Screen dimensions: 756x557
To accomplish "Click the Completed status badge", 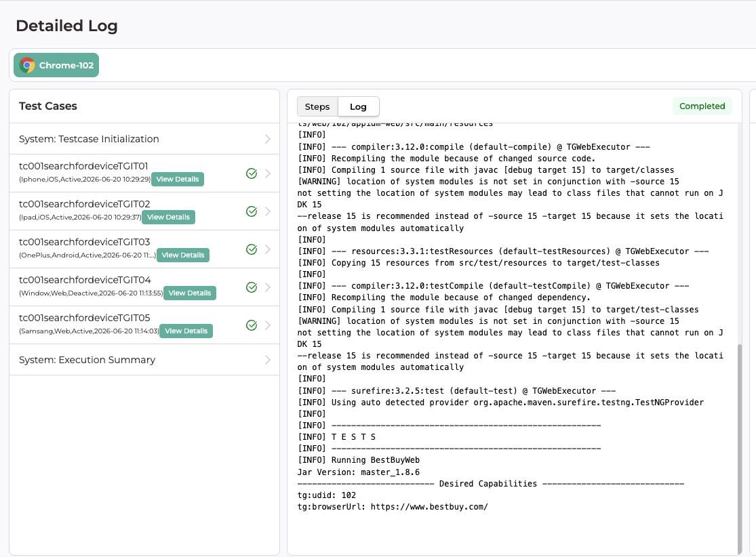I will [702, 106].
